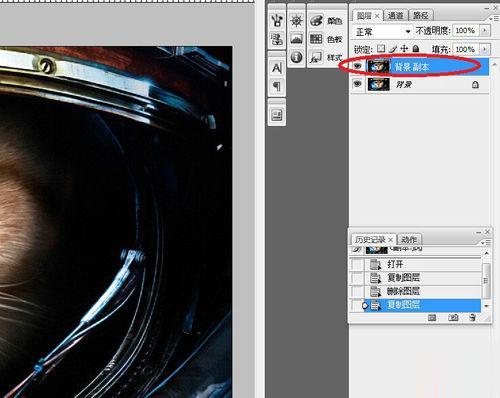
Task: Click the 色板 panel label
Action: pos(334,40)
